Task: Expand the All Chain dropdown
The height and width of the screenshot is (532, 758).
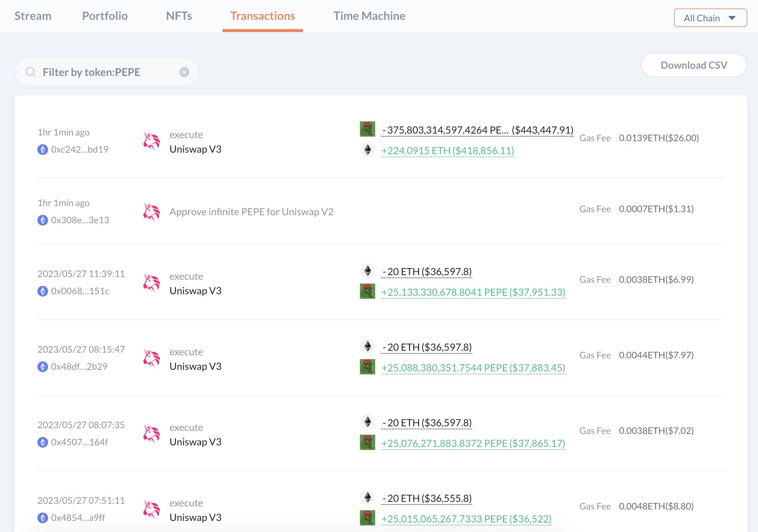Action: 710,18
